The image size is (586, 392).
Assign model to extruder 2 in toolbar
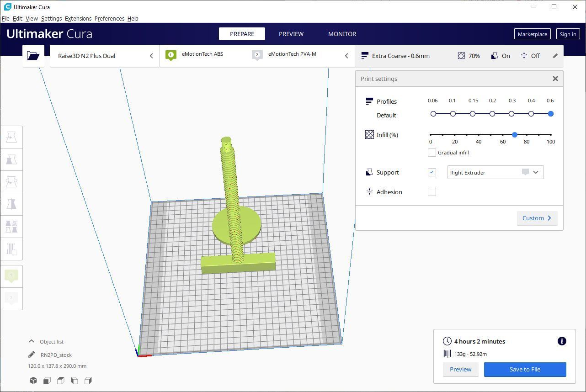tap(11, 298)
